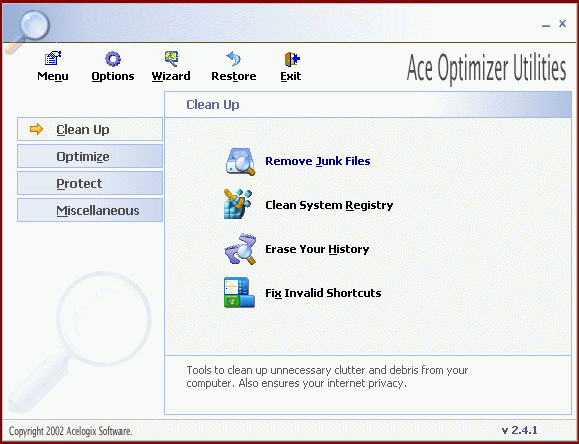Open Options via the gear icon
The width and height of the screenshot is (579, 444).
[113, 59]
